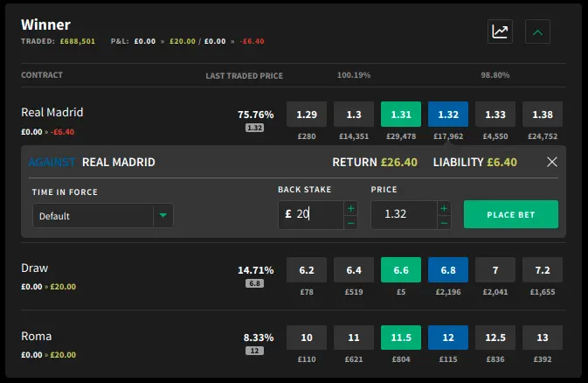Click the £29,478 volume under 1.31
This screenshot has height=383, width=588.
tap(401, 136)
